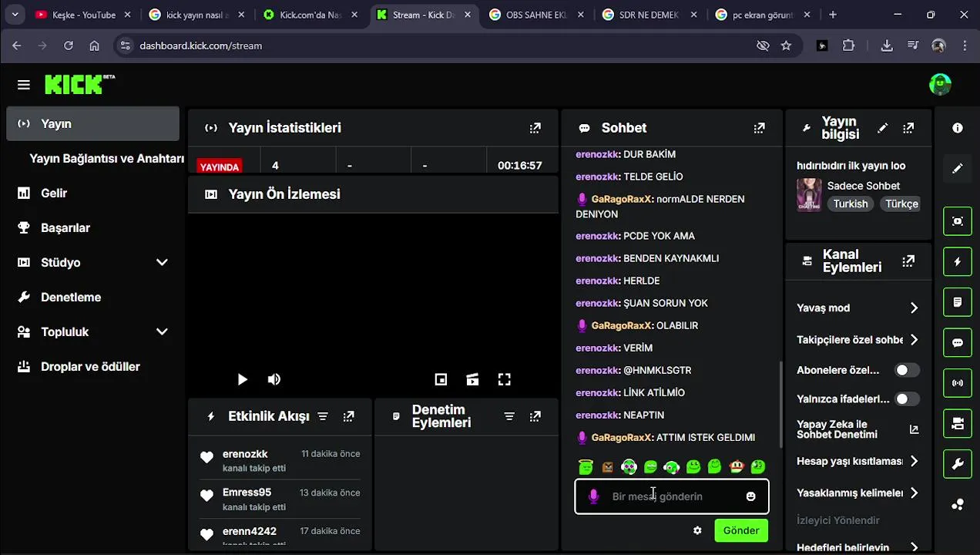Open the emoji picker in chat input
The width and height of the screenshot is (980, 555).
pyautogui.click(x=751, y=496)
